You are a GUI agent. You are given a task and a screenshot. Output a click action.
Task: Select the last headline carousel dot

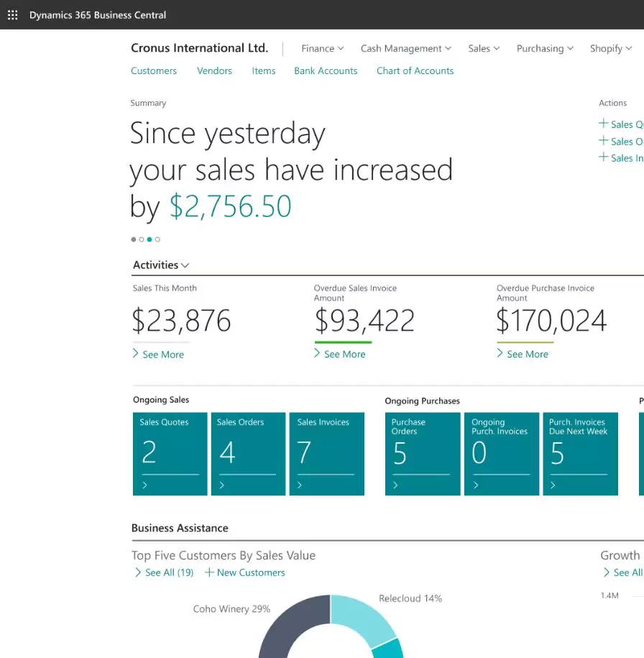(158, 239)
